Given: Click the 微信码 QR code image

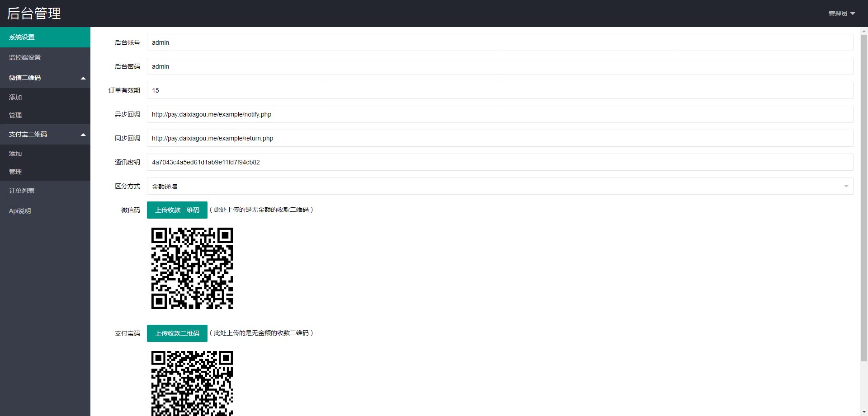Looking at the screenshot, I should (x=192, y=268).
